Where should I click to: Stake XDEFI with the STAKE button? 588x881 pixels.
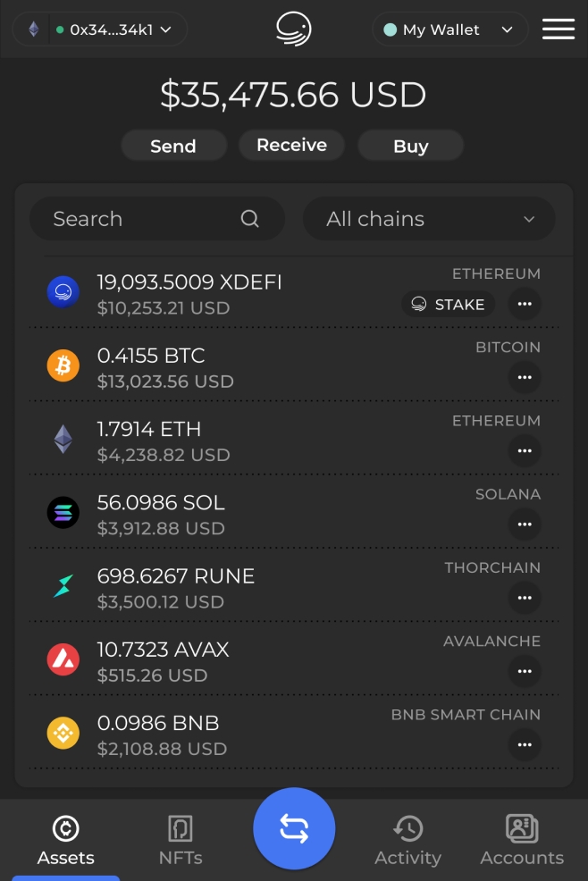448,304
